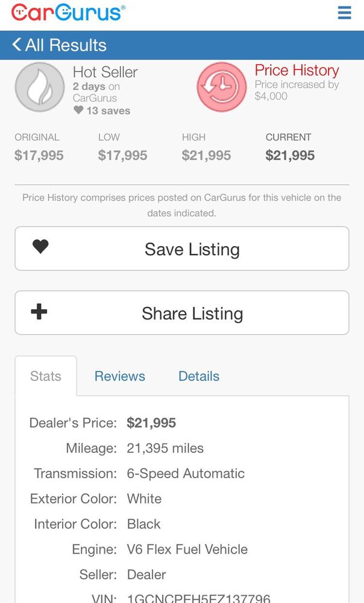This screenshot has height=603, width=364.
Task: Click the Hot Seller flame icon
Action: tap(39, 87)
